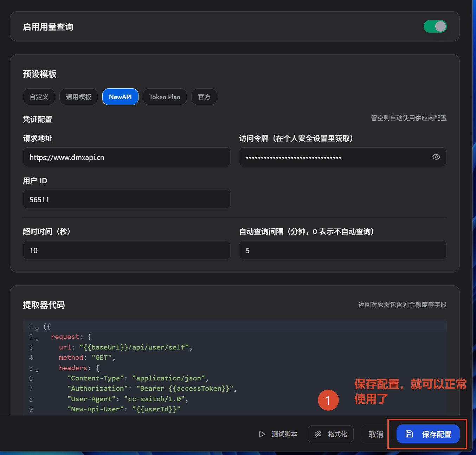Click the "New-Api-User" code line
Viewport: 476px width, 455px height.
[x=124, y=409]
